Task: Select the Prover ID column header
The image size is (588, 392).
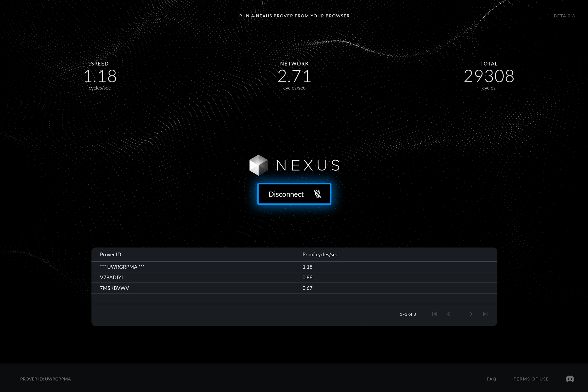Action: 111,254
